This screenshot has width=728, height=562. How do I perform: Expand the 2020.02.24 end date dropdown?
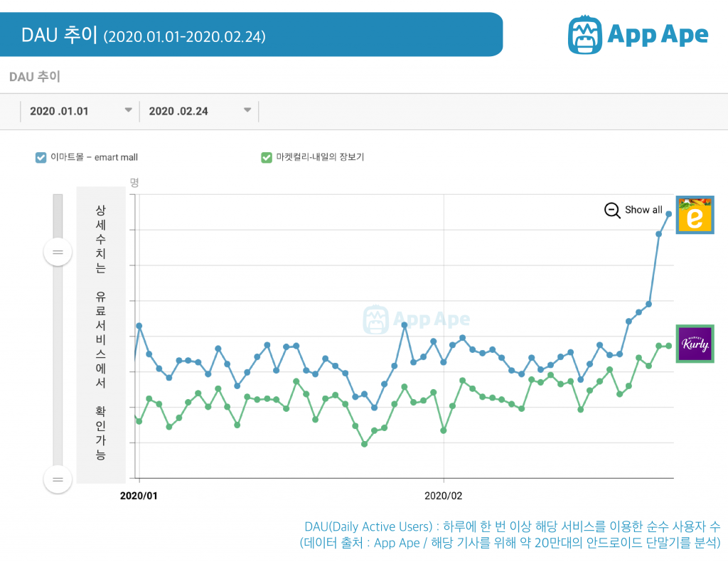pyautogui.click(x=199, y=110)
